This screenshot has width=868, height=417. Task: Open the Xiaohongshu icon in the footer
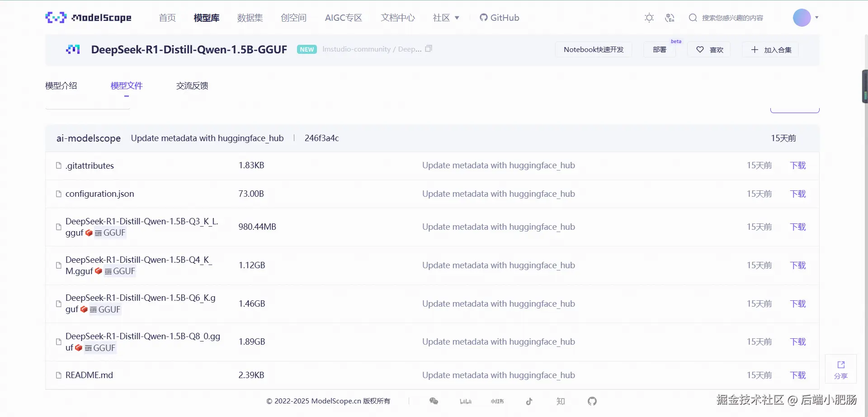(497, 401)
